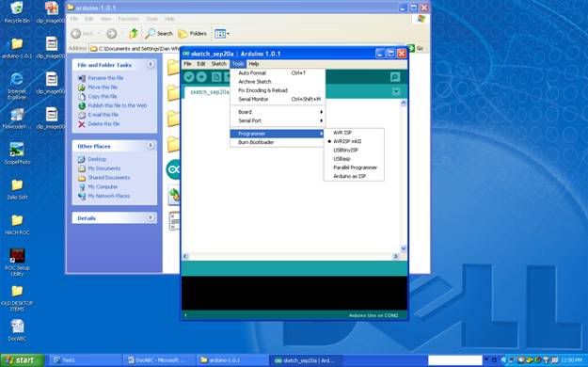Image resolution: width=588 pixels, height=367 pixels.
Task: Go to Desktop in Other Places
Action: [x=97, y=159]
